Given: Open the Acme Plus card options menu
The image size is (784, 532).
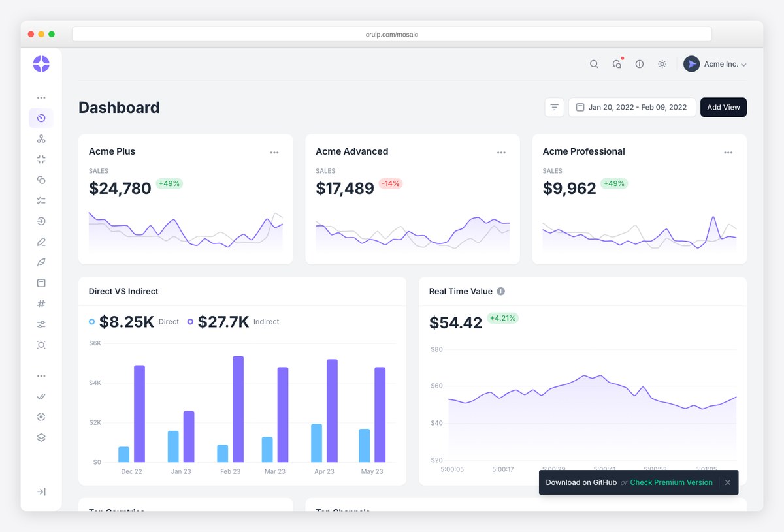Looking at the screenshot, I should pyautogui.click(x=274, y=153).
